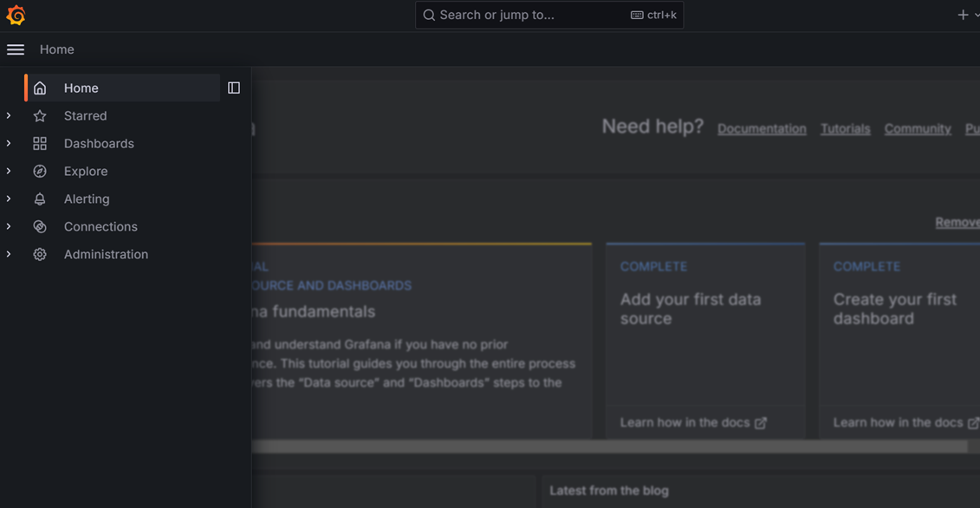Expand the Administration section chevron
Screen dimensions: 980x508
click(9, 254)
